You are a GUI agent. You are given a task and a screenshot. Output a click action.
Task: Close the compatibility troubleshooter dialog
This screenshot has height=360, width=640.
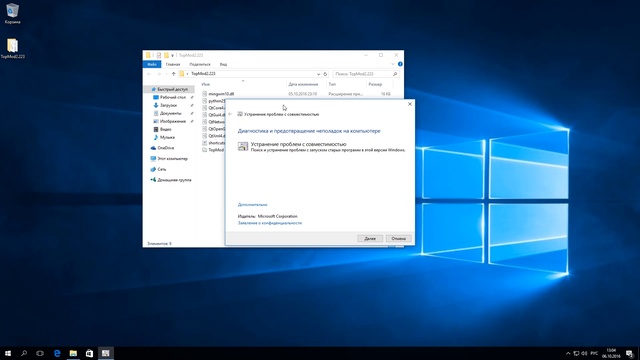click(x=410, y=104)
